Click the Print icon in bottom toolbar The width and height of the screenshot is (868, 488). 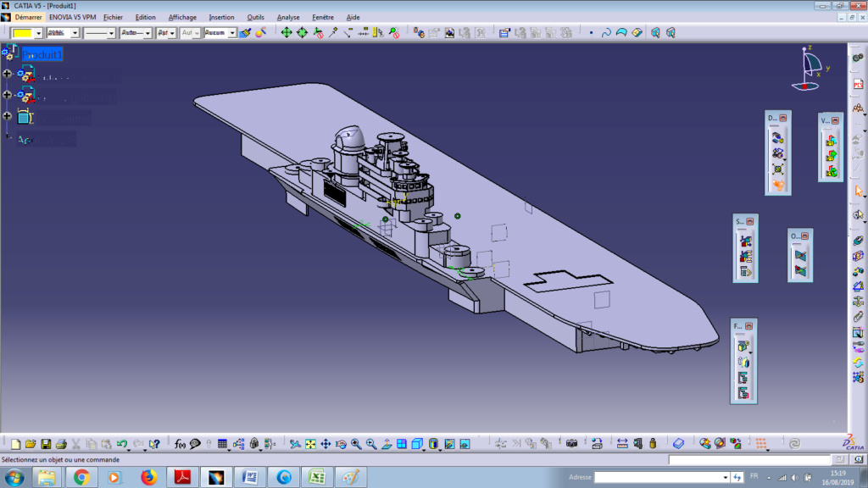(x=61, y=444)
